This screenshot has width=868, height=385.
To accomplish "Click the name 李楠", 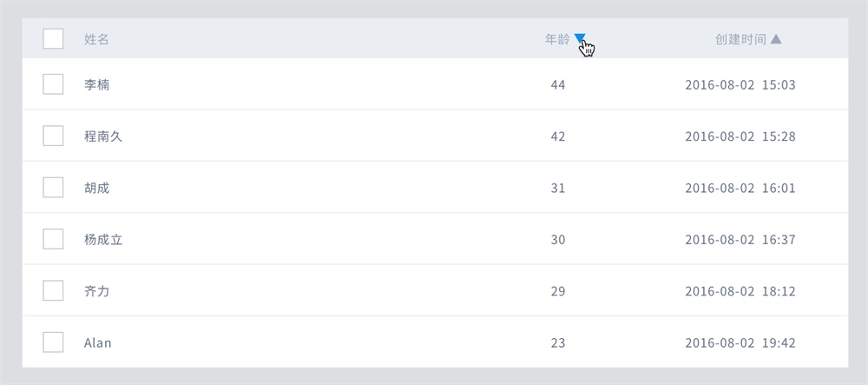I will click(97, 85).
